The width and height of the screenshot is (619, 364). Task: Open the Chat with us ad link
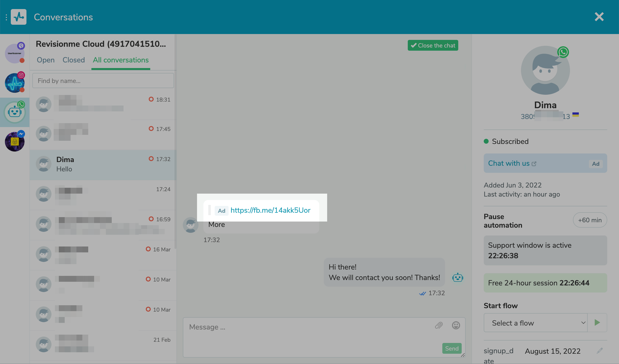coord(509,164)
